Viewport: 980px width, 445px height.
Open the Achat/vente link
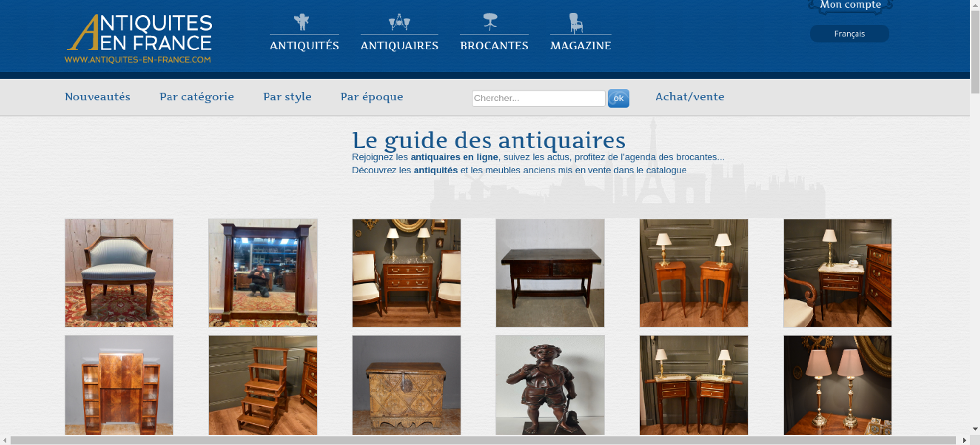coord(689,97)
